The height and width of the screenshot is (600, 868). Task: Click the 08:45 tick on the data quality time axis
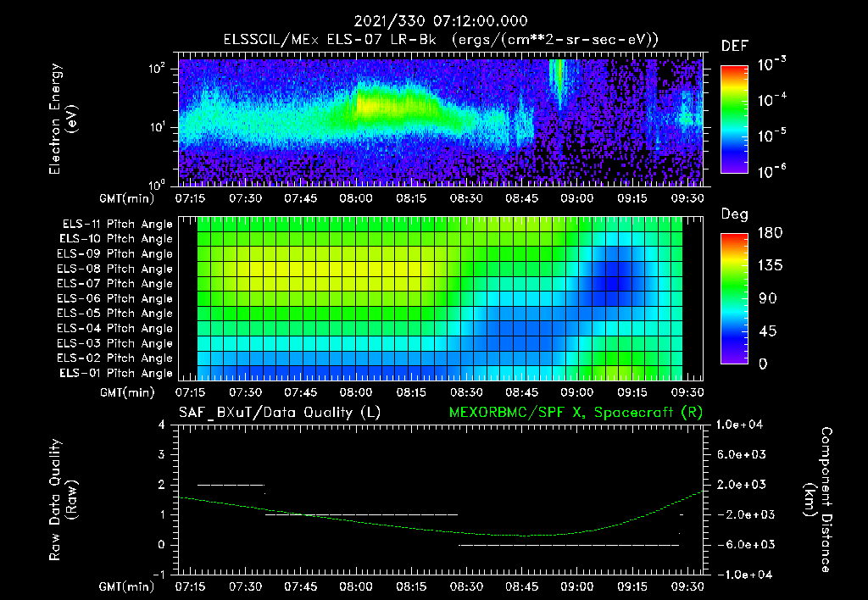[x=521, y=586]
